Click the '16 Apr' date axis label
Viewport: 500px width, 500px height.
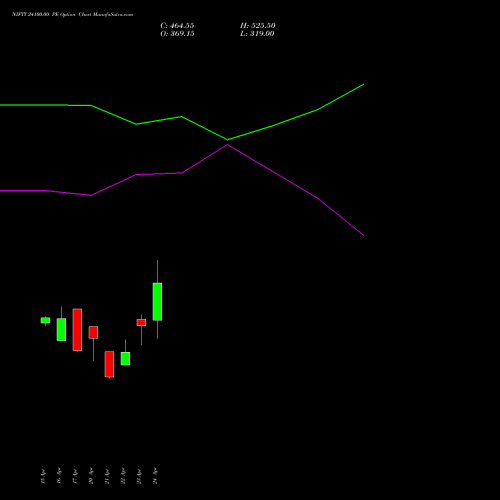[59, 476]
